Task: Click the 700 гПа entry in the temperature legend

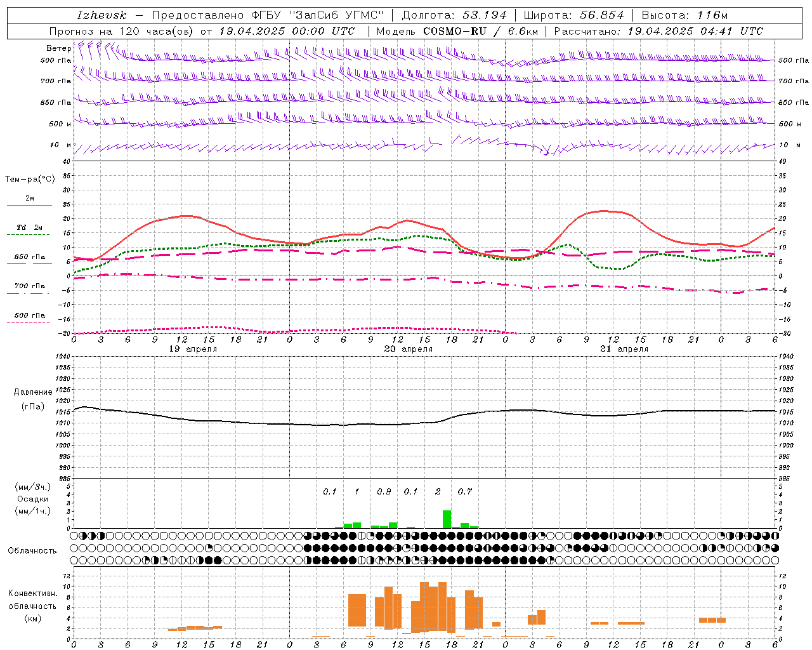Action: (30, 286)
